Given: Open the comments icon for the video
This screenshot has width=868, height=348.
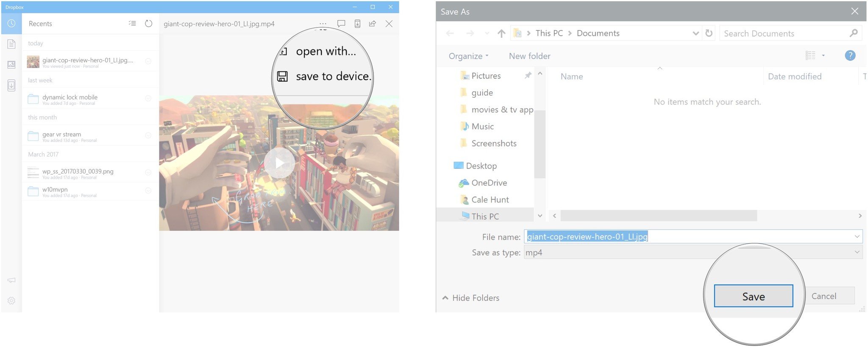Looking at the screenshot, I should tap(341, 24).
